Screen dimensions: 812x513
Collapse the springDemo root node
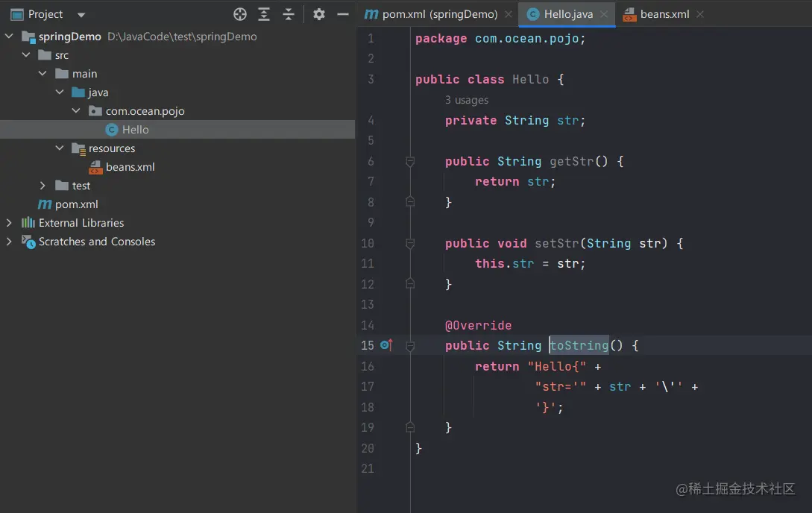9,37
